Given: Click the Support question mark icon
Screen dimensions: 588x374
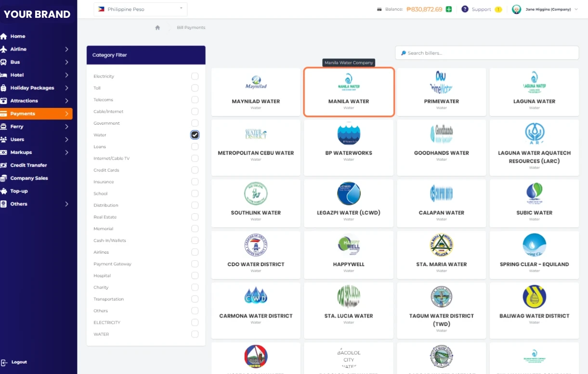Looking at the screenshot, I should coord(465,9).
